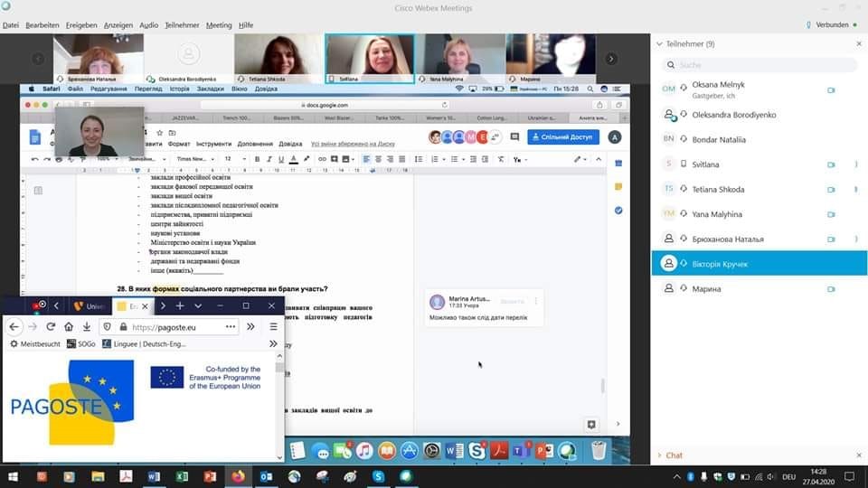Open the Meeting menu in Webex
The width and height of the screenshot is (868, 488).
[219, 25]
